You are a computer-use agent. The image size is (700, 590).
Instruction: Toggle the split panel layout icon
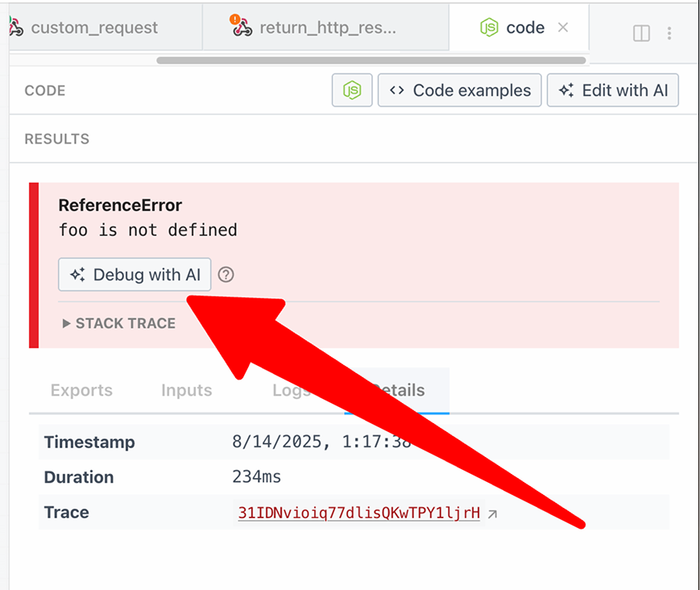click(641, 34)
